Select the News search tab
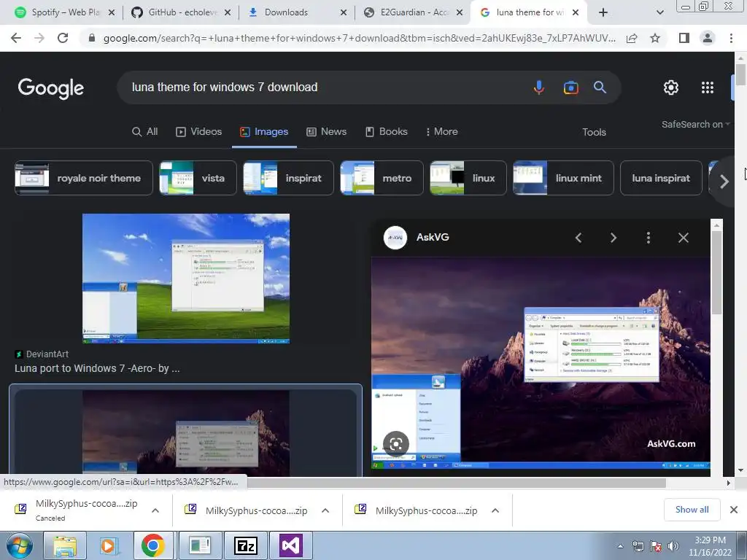This screenshot has height=560, width=747. click(x=326, y=132)
